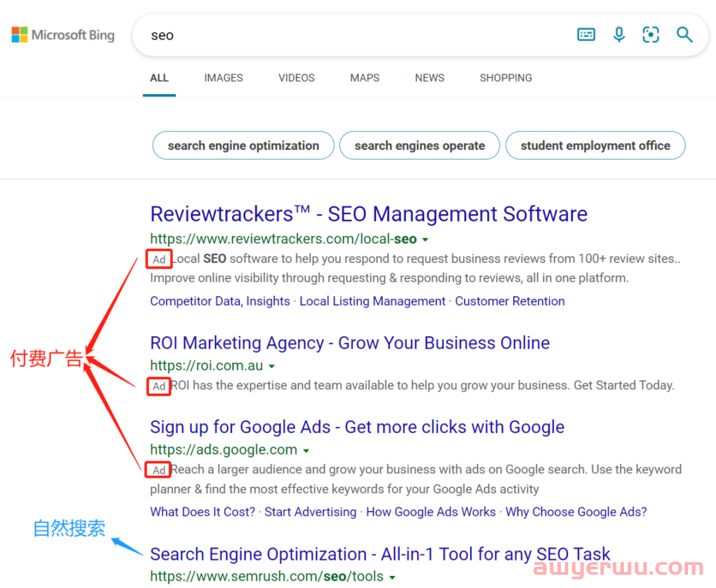The image size is (716, 588).
Task: Choose suggestion student employment office
Action: (595, 146)
